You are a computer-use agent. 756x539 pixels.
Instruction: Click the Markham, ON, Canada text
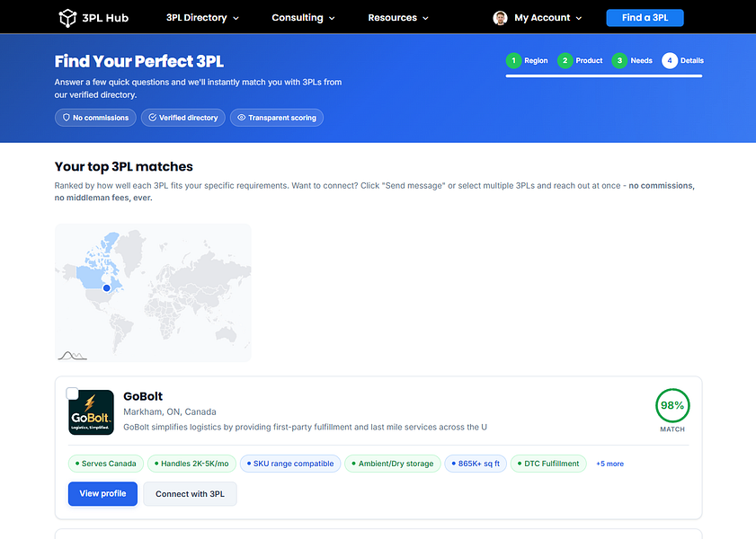(x=170, y=411)
